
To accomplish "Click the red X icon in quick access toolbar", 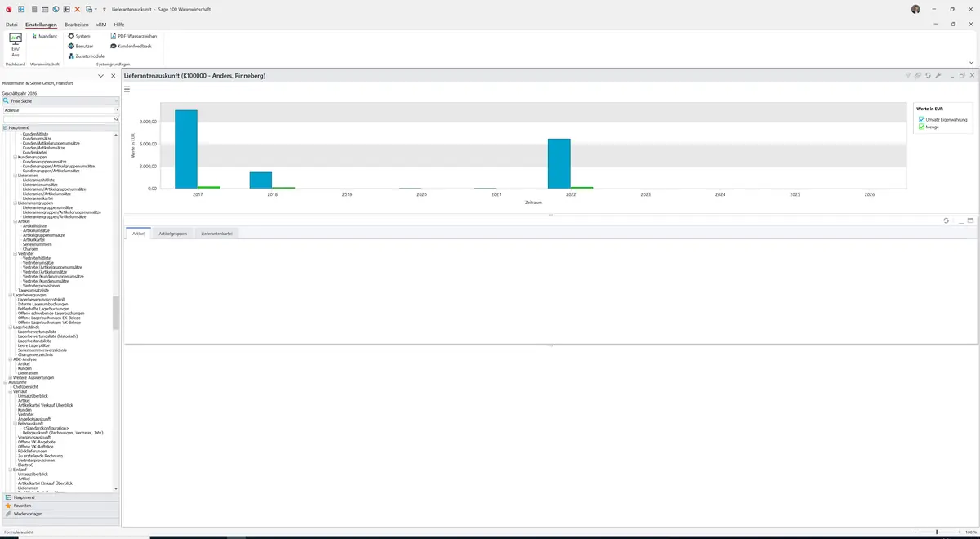I will (x=78, y=9).
